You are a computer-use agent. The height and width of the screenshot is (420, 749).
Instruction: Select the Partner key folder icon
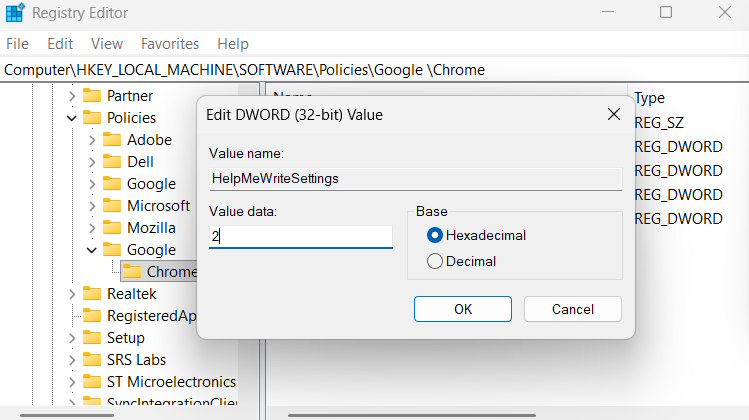pyautogui.click(x=92, y=96)
